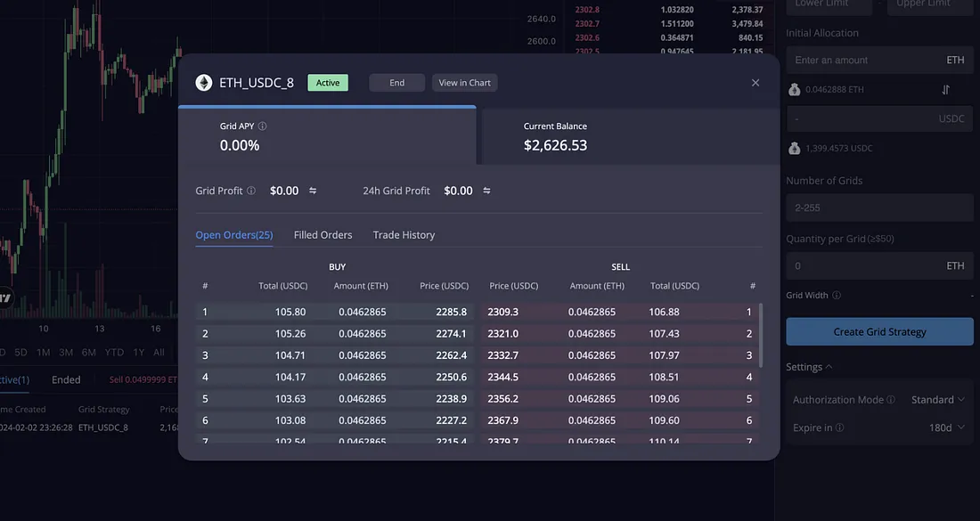The width and height of the screenshot is (980, 521).
Task: Click the View in Chart button
Action: (464, 83)
